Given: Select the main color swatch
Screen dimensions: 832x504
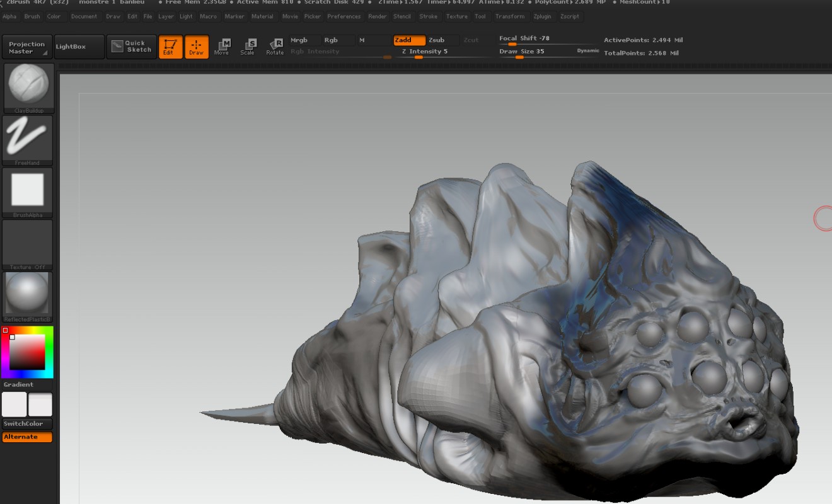Looking at the screenshot, I should click(14, 404).
